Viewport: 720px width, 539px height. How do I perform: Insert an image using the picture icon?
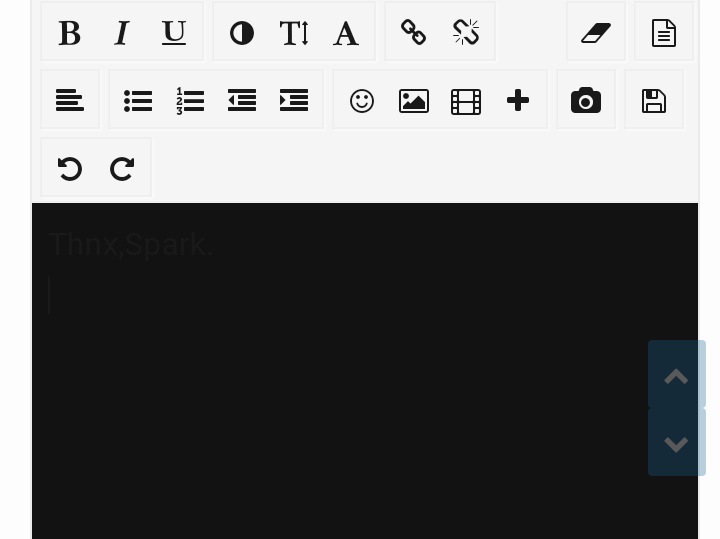[x=414, y=101]
